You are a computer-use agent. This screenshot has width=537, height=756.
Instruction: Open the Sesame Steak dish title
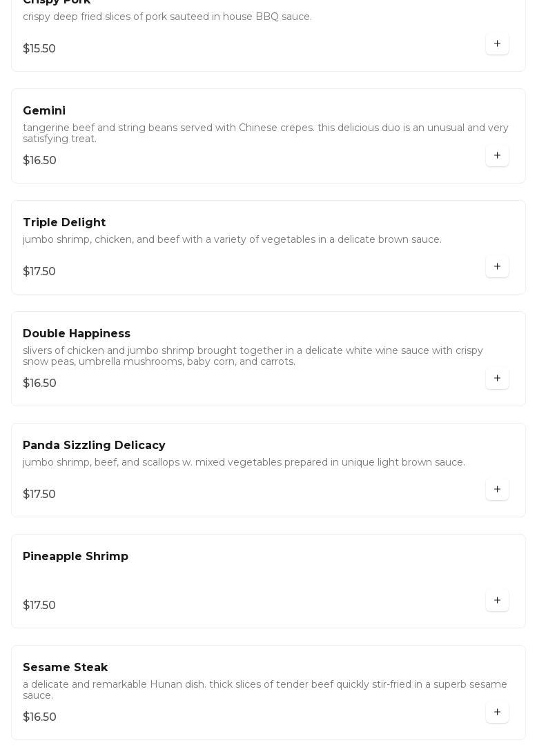pyautogui.click(x=65, y=668)
